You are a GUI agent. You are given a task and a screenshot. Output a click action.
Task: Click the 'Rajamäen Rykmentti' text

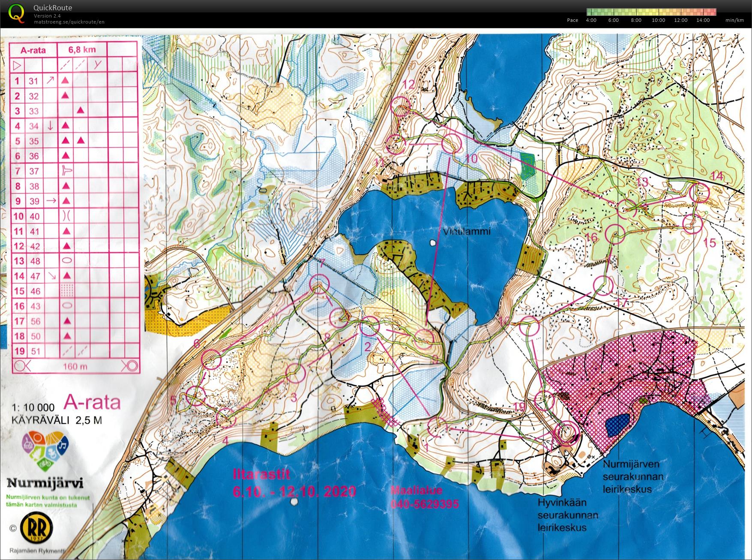[37, 551]
